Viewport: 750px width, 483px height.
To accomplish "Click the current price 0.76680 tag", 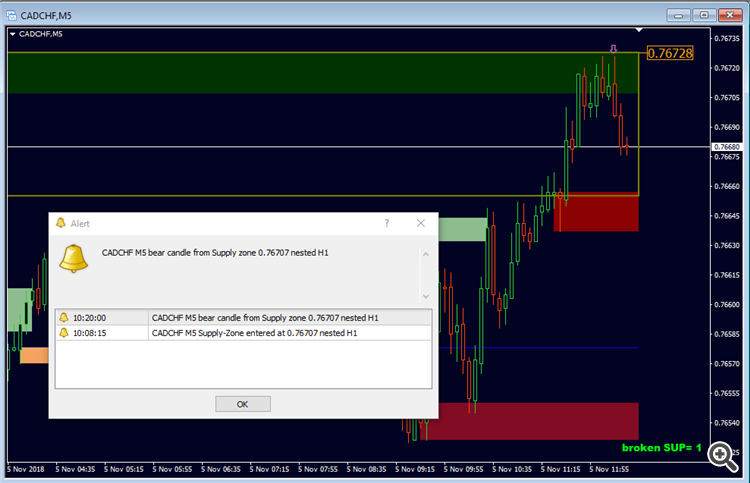I will tap(727, 147).
